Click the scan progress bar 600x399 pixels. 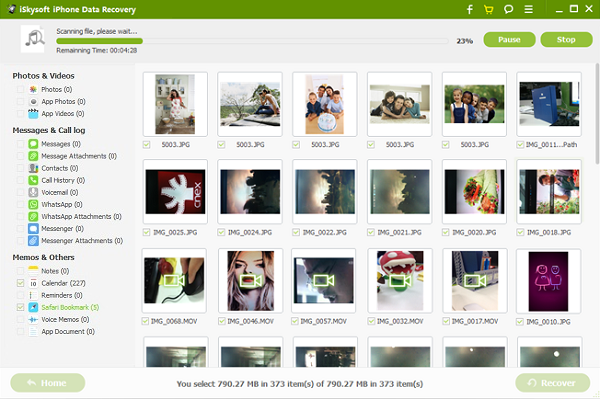(x=253, y=41)
